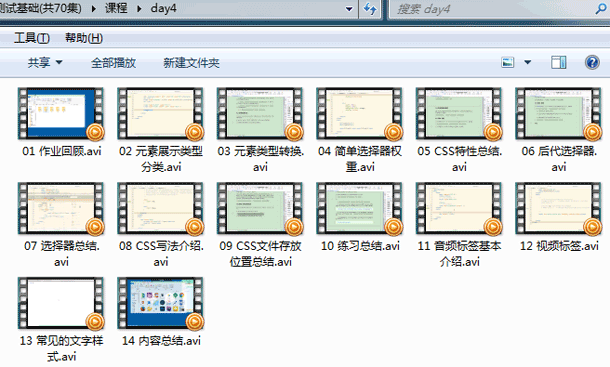Click the refresh icon beside address bar

point(370,9)
